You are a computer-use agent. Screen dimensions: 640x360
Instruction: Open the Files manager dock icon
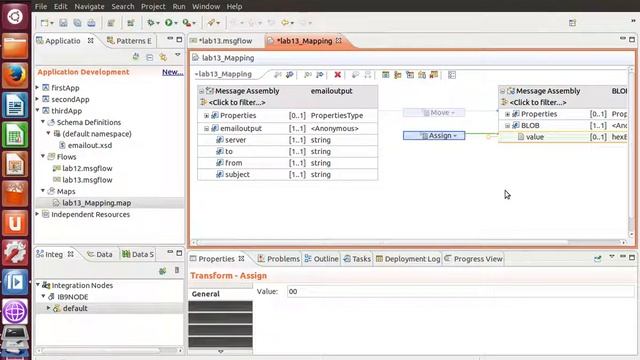15,46
